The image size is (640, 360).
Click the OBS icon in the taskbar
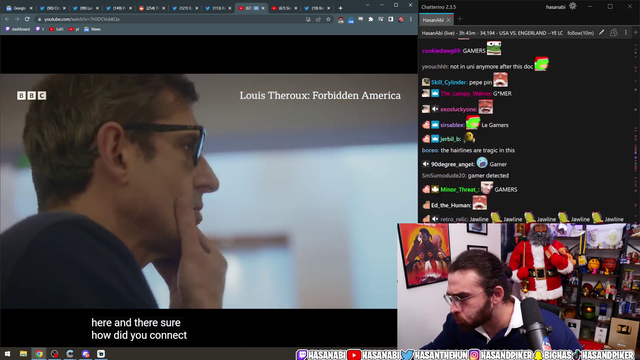click(54, 354)
